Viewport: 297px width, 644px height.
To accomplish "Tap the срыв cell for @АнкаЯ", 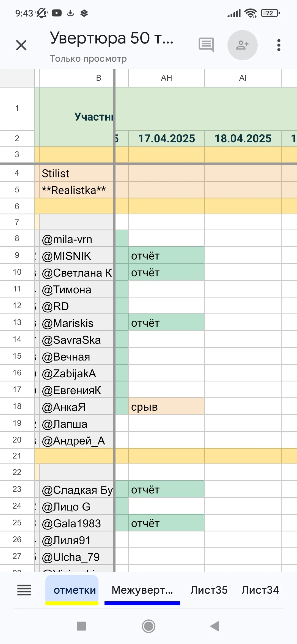I will 166,406.
